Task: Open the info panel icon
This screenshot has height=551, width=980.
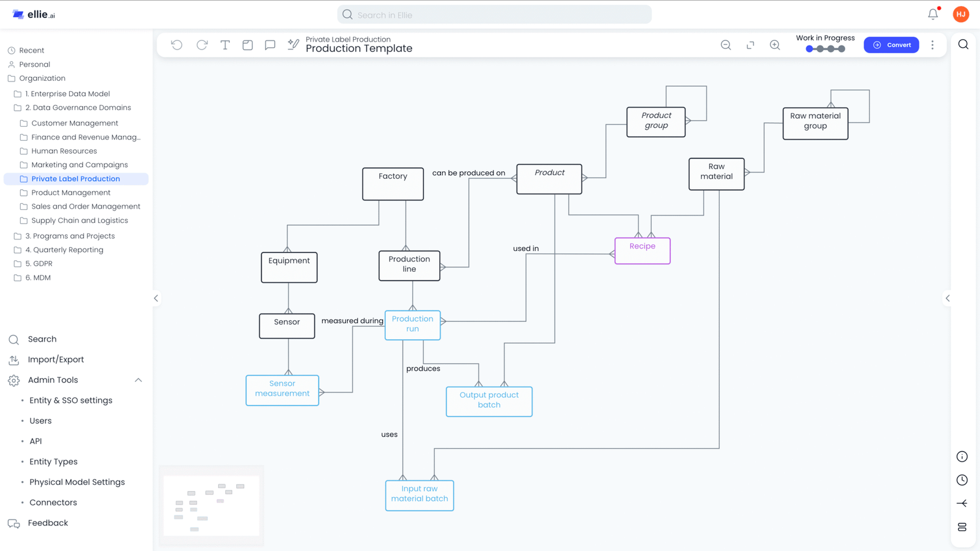Action: click(x=962, y=457)
